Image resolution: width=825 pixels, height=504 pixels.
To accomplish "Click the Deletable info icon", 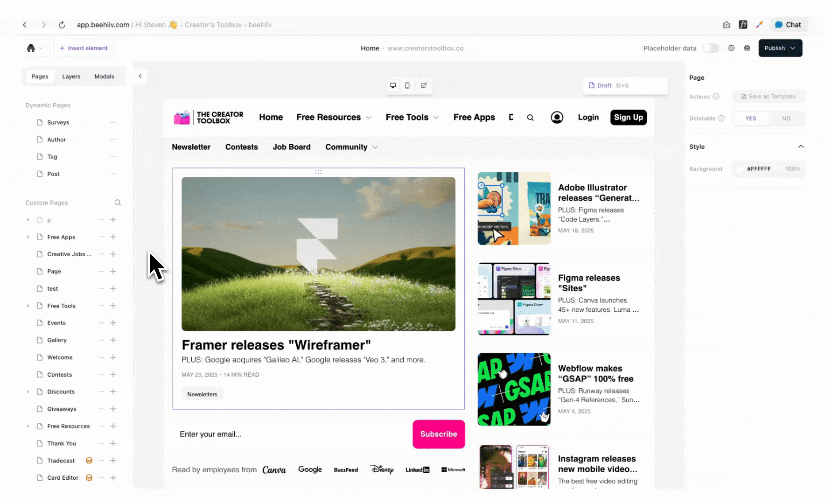I will click(x=721, y=119).
